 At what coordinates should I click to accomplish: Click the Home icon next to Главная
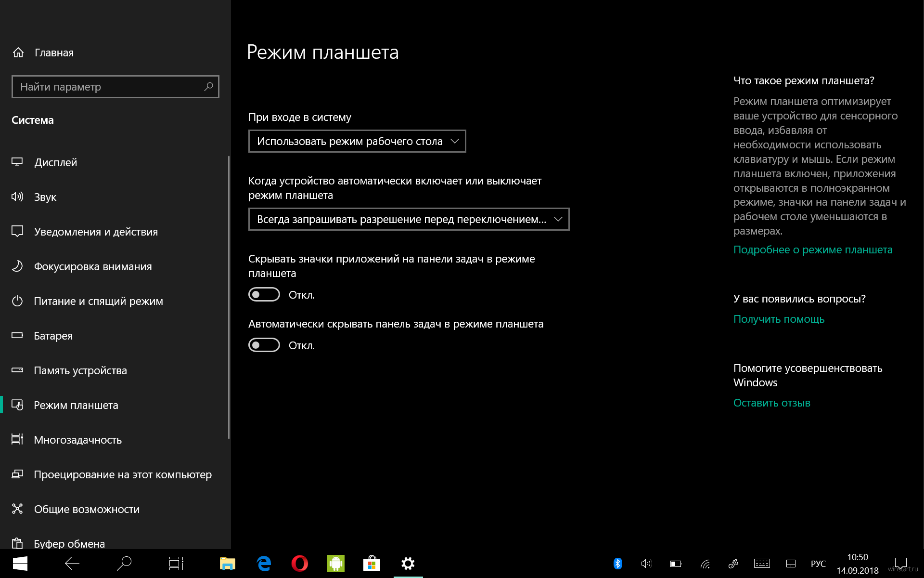18,53
